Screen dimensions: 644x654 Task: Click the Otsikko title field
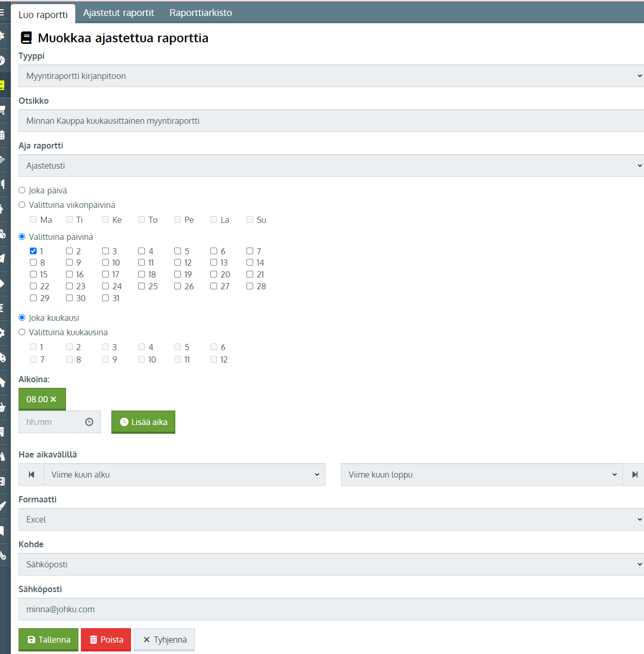[x=331, y=121]
